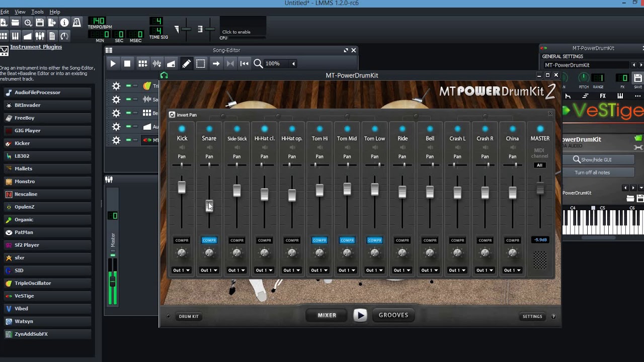The height and width of the screenshot is (362, 644).
Task: Disable compressor on Tom Hi channel
Action: point(319,240)
